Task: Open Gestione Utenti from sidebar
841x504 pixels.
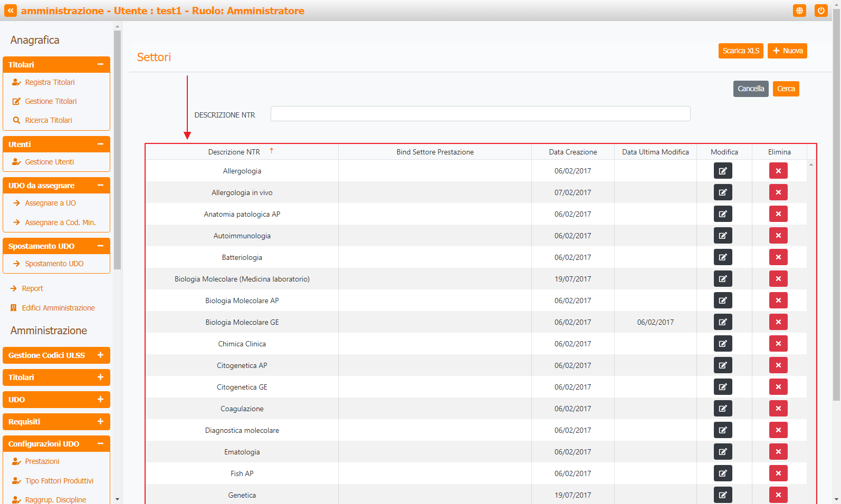Action: (49, 162)
